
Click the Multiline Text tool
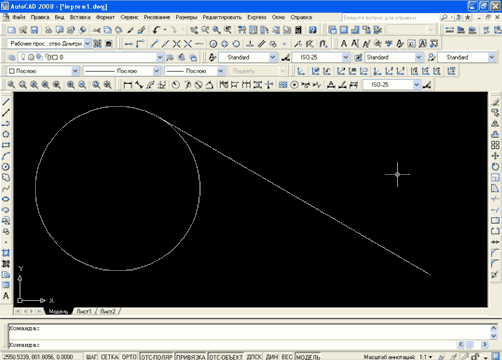pyautogui.click(x=6, y=296)
